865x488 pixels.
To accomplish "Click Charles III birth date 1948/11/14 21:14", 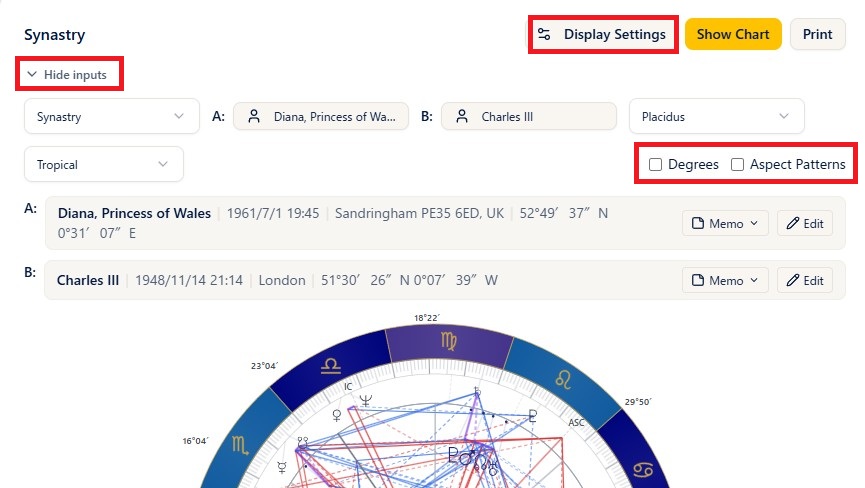I will (x=189, y=280).
